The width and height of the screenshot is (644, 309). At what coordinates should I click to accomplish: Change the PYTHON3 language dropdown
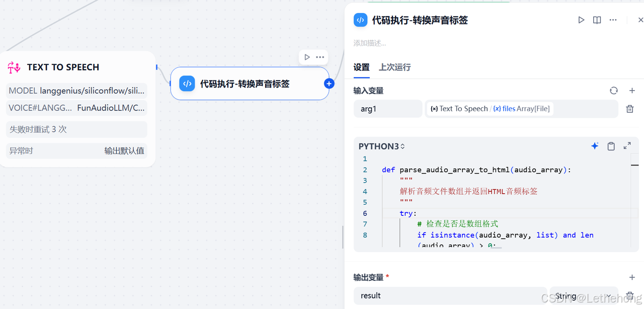381,146
